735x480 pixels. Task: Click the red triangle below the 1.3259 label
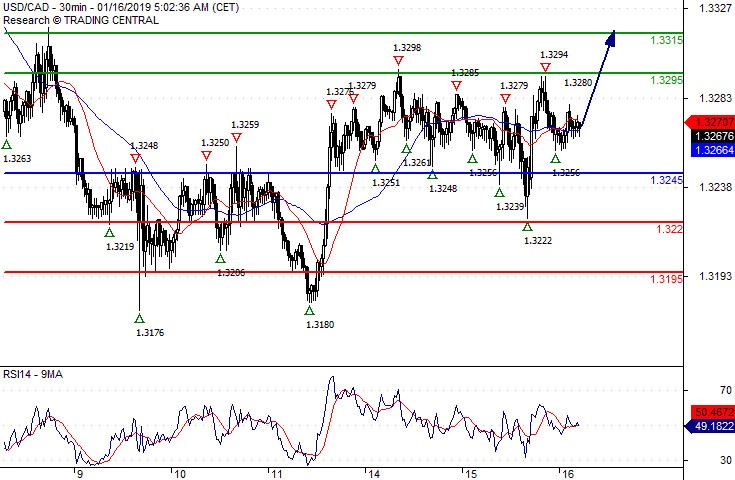click(237, 139)
